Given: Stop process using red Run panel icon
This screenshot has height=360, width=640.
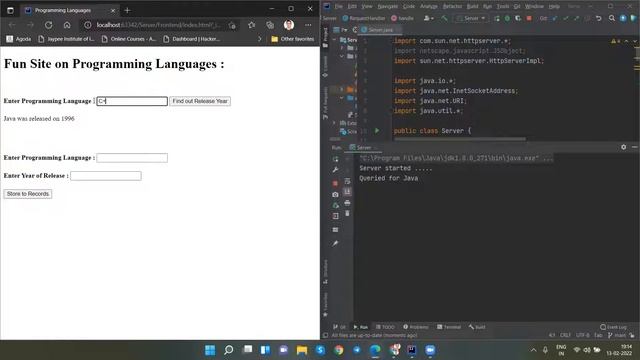Looking at the screenshot, I should click(x=336, y=183).
